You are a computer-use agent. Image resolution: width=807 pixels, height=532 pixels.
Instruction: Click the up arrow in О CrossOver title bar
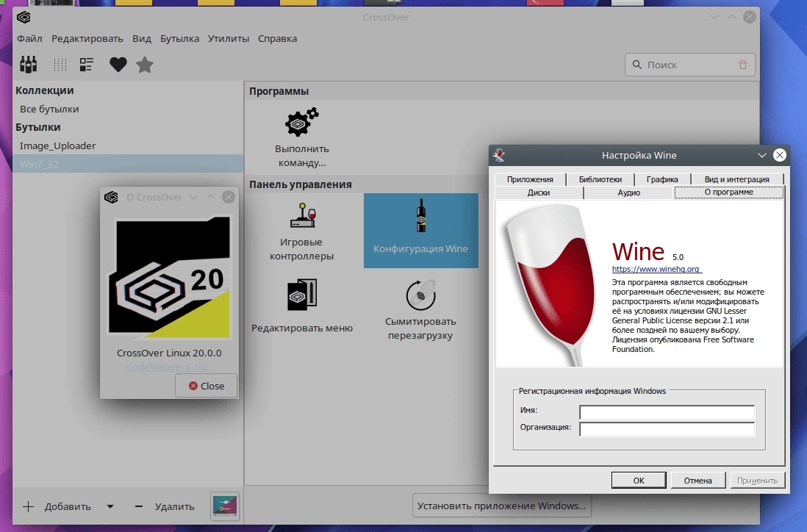tap(211, 197)
